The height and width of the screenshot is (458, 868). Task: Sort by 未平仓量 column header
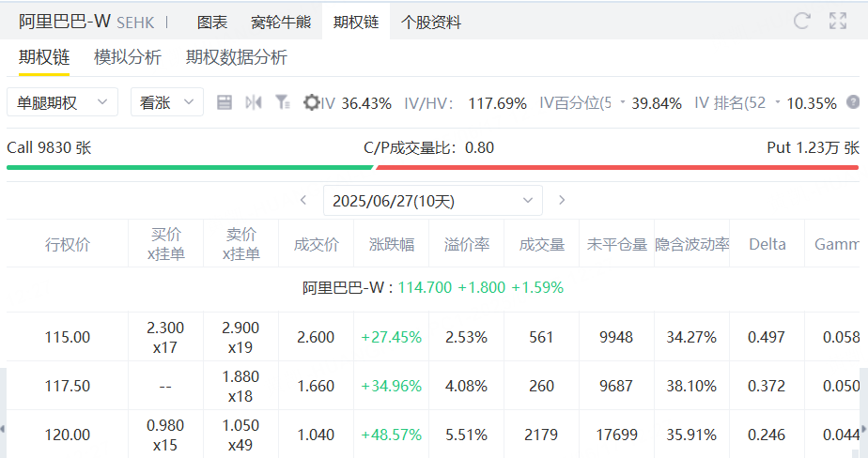coord(616,244)
